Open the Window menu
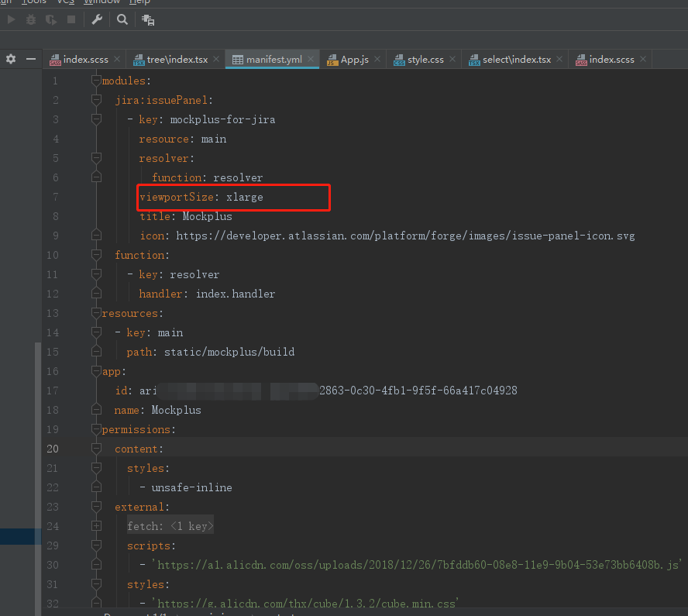This screenshot has height=616, width=688. 101,2
